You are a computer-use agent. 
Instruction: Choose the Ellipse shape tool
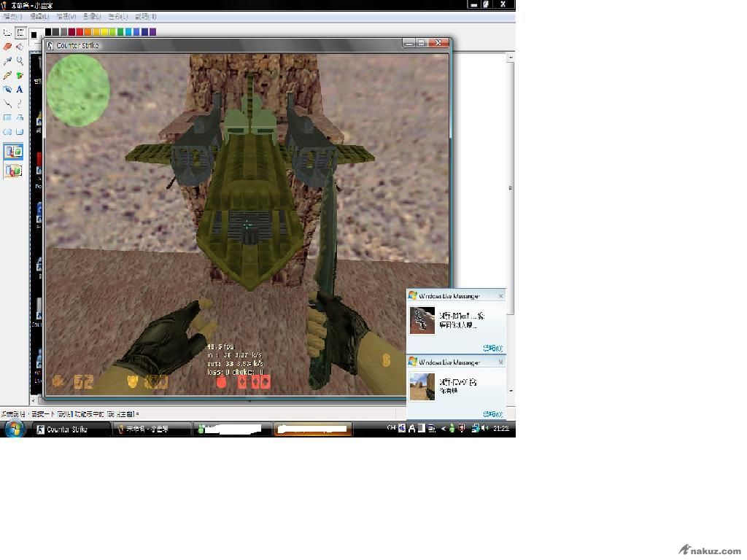coord(7,132)
